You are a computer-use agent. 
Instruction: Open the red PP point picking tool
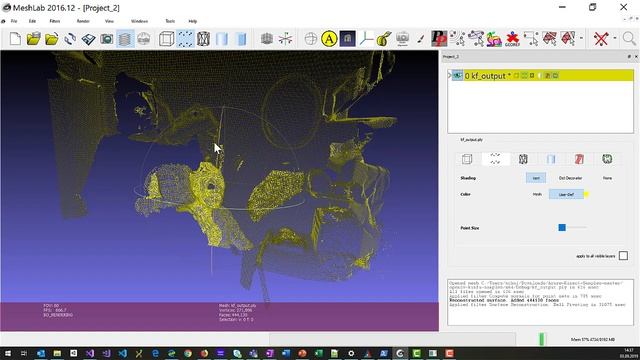coord(439,39)
